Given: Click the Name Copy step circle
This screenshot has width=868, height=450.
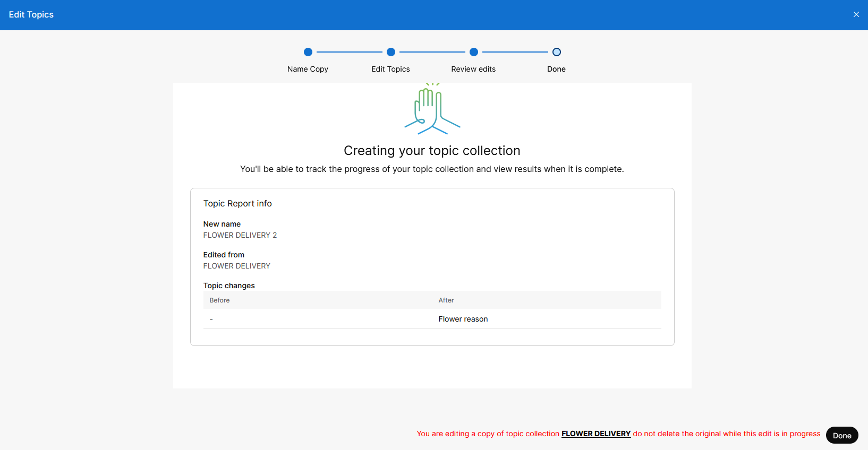Looking at the screenshot, I should coord(308,52).
